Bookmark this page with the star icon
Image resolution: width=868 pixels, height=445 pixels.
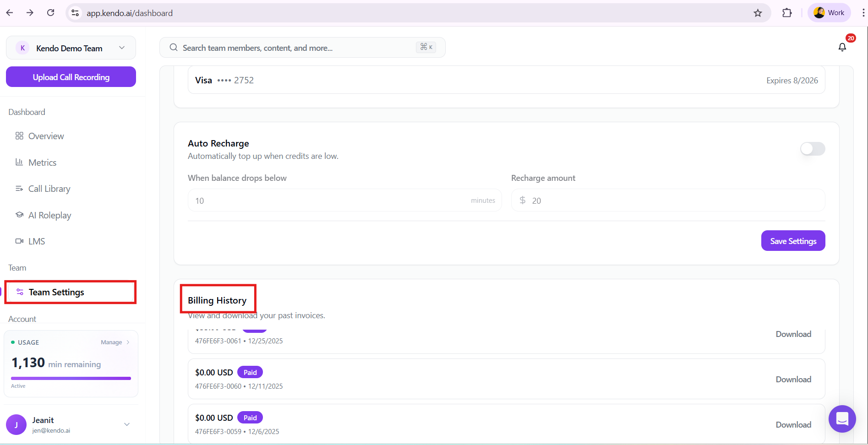pyautogui.click(x=758, y=13)
